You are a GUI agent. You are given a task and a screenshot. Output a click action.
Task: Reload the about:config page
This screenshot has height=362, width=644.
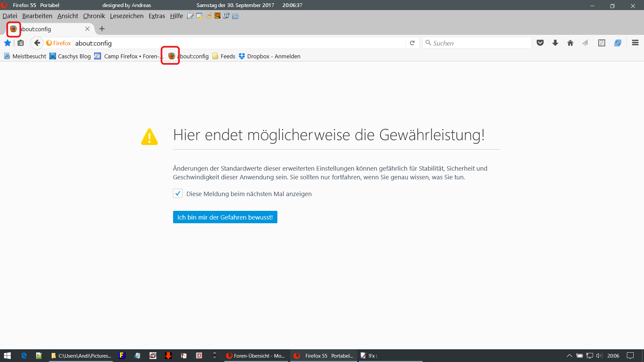tap(412, 43)
